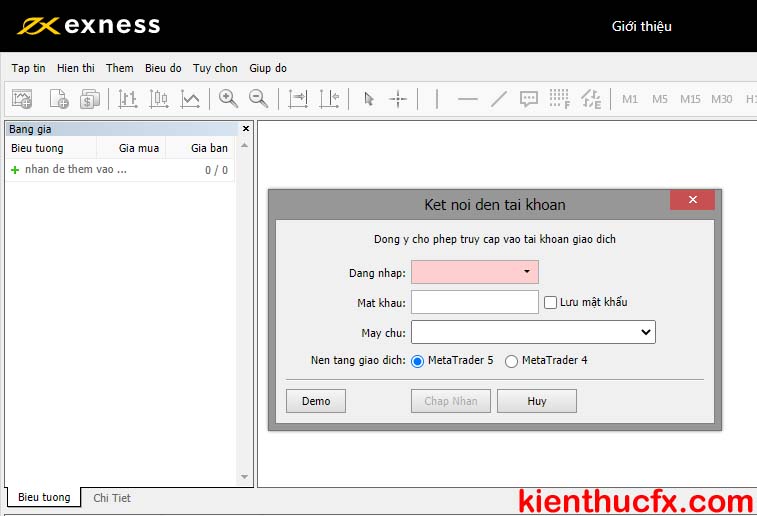Choose the MetaTrader 4 platform option
Image resolution: width=757 pixels, height=516 pixels.
pyautogui.click(x=512, y=361)
